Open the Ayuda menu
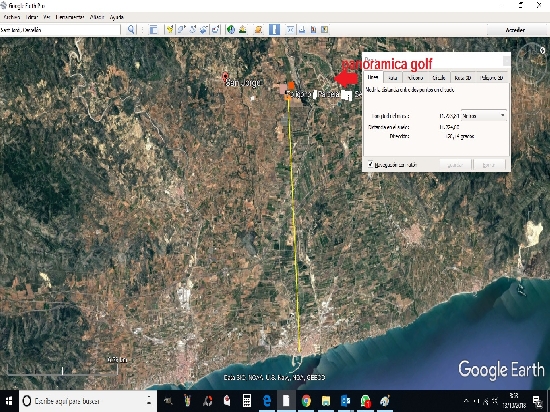Image resolution: width=550 pixels, height=412 pixels. click(116, 17)
